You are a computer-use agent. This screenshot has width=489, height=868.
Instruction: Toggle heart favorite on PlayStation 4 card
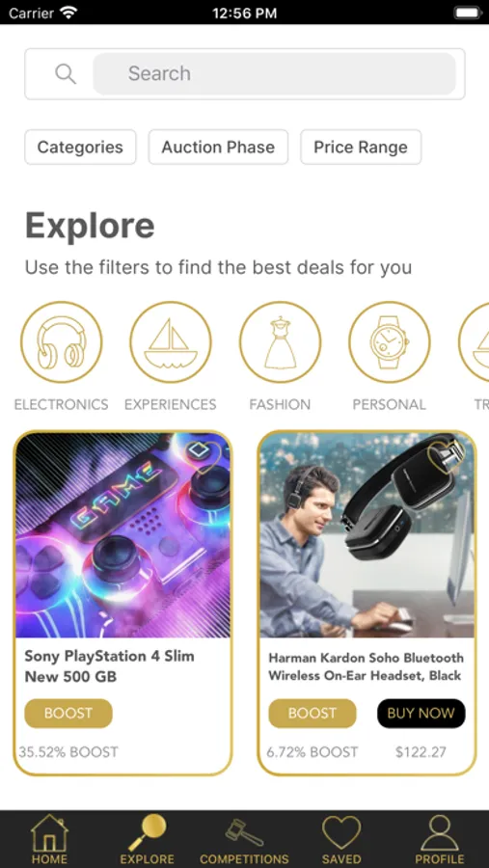point(204,457)
